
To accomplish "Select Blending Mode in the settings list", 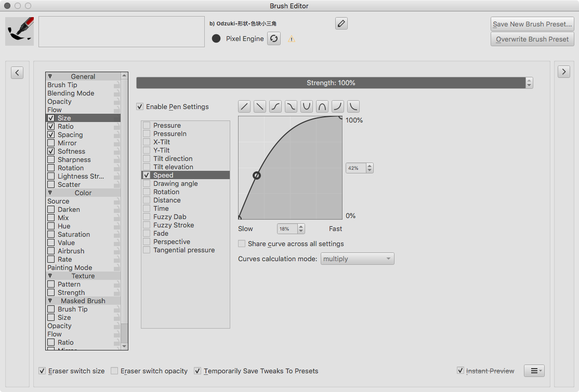I will 71,93.
